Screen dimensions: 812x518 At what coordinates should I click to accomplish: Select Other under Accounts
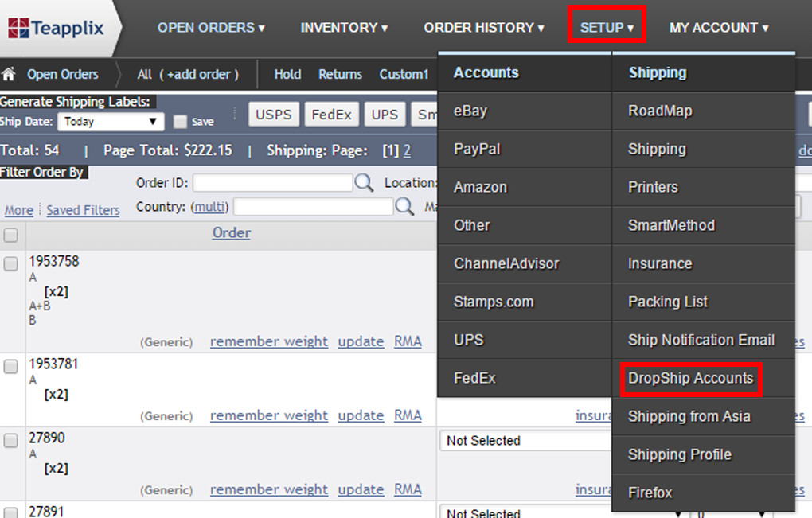pos(525,226)
